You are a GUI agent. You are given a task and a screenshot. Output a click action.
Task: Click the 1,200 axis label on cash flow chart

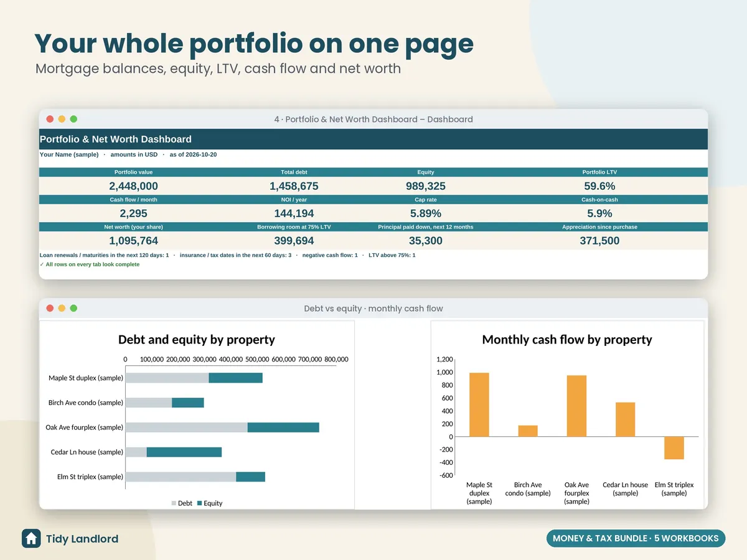(444, 360)
